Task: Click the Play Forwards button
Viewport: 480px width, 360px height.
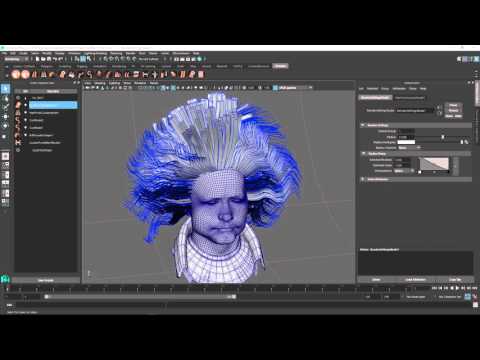Action: click(x=458, y=288)
